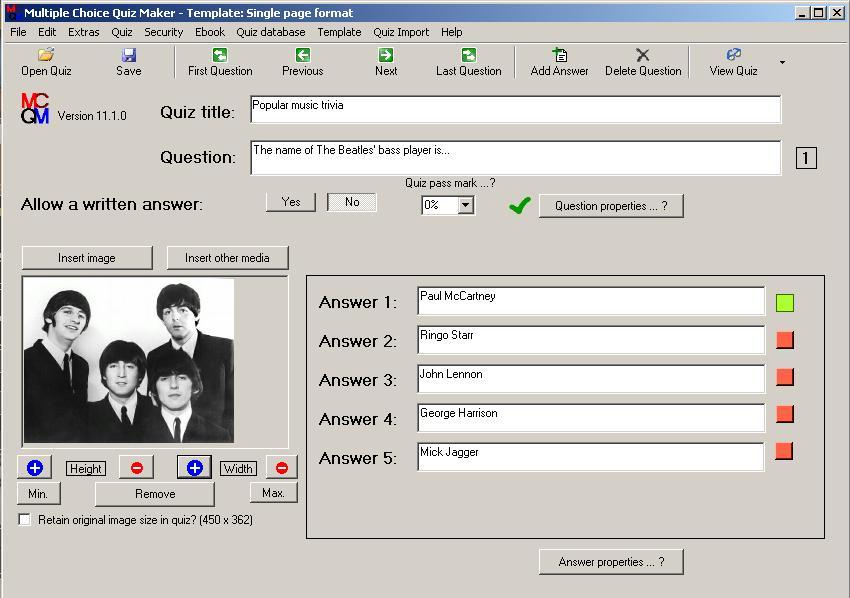Open the Quiz Import menu
This screenshot has width=850, height=598.
pyautogui.click(x=401, y=32)
